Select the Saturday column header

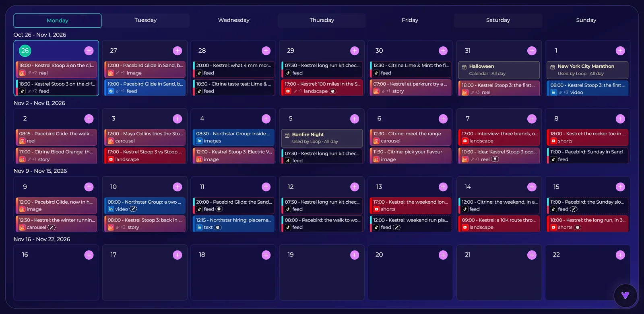coord(498,20)
